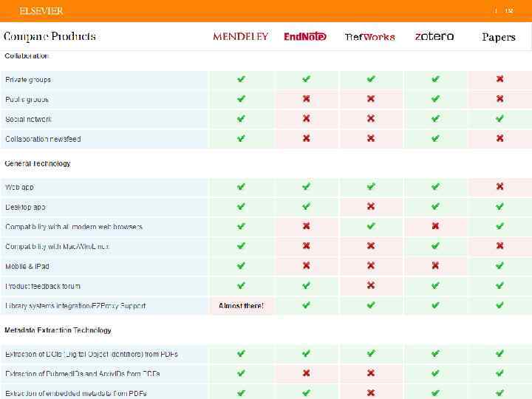Click EndNote cross for modern web browsers compatibility
The width and height of the screenshot is (532, 399).
pyautogui.click(x=306, y=226)
